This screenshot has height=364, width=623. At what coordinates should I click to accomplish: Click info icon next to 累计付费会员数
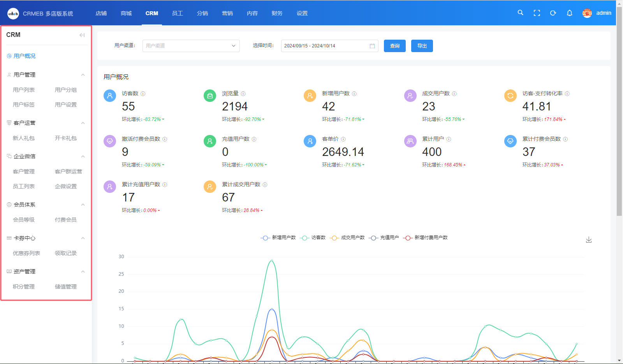coord(565,139)
